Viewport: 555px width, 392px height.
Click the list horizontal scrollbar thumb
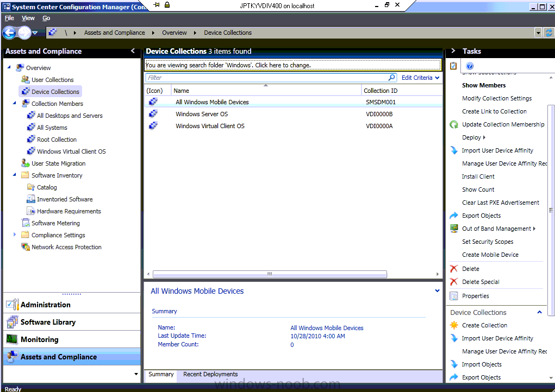[270, 274]
